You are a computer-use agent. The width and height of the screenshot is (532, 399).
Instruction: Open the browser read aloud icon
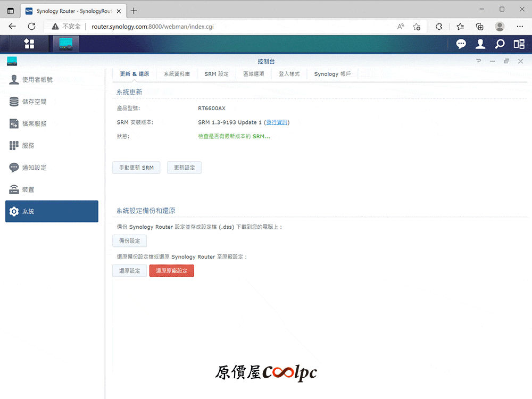(x=401, y=27)
